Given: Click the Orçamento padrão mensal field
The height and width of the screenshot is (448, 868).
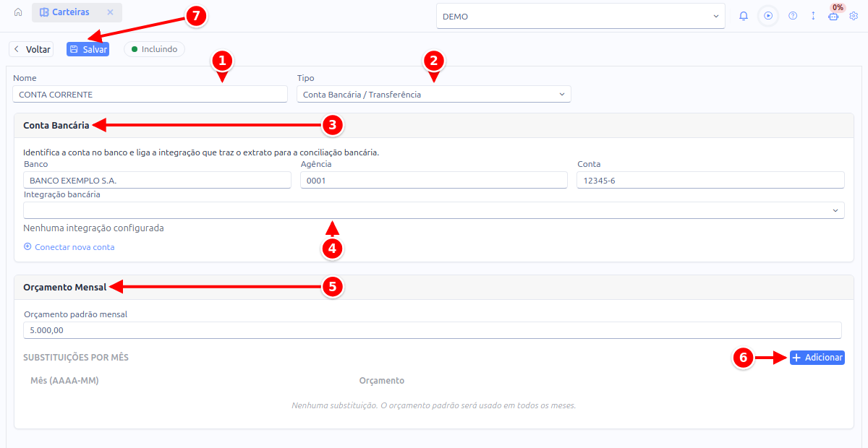Looking at the screenshot, I should point(433,329).
